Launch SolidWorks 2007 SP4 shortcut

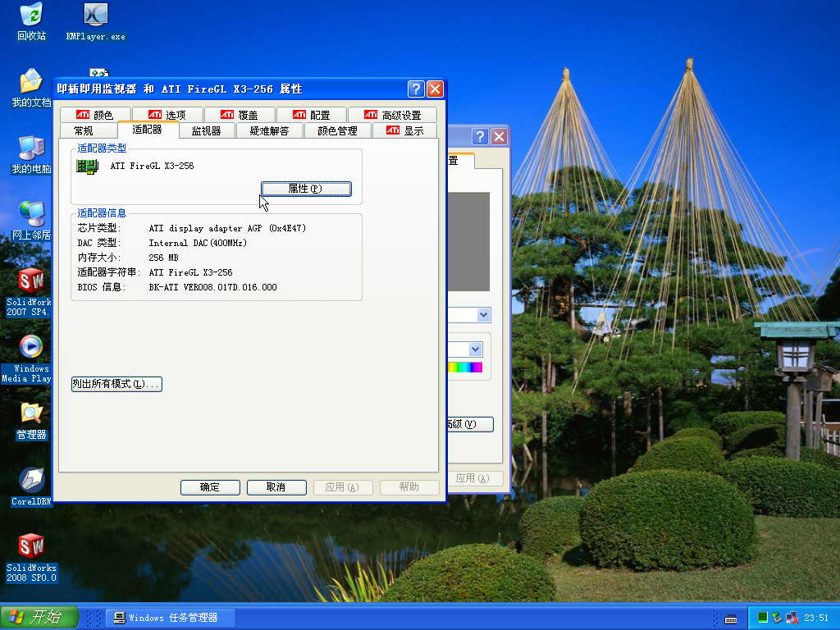point(29,292)
